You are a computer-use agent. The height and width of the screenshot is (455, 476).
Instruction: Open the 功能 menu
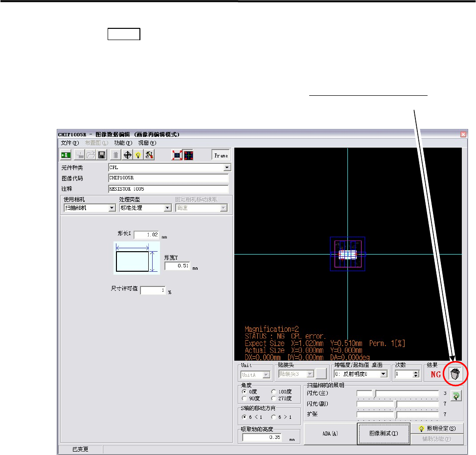123,143
